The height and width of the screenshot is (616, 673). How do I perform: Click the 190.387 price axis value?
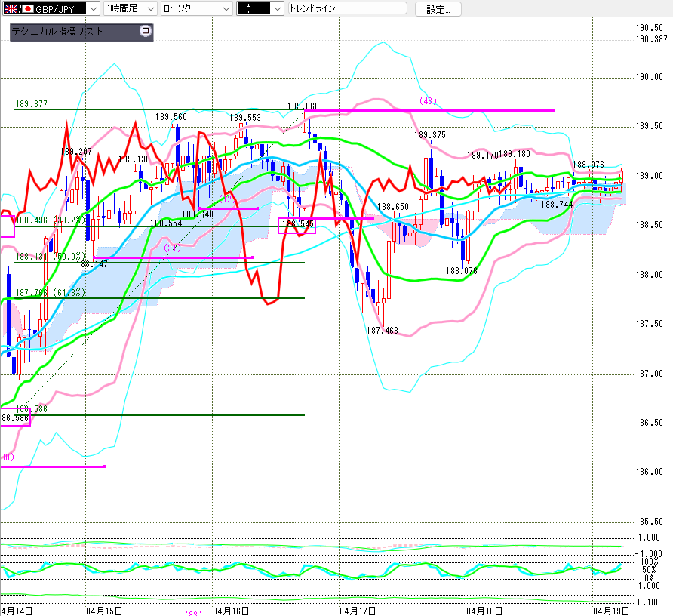(x=652, y=39)
